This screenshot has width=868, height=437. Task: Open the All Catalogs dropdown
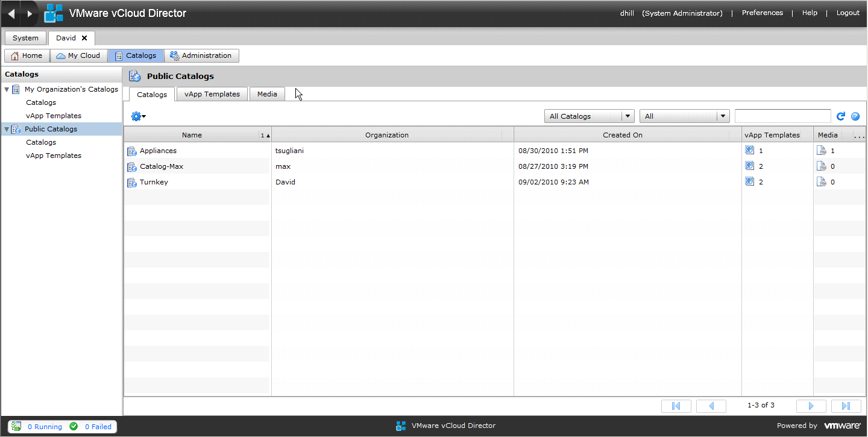pyautogui.click(x=589, y=116)
